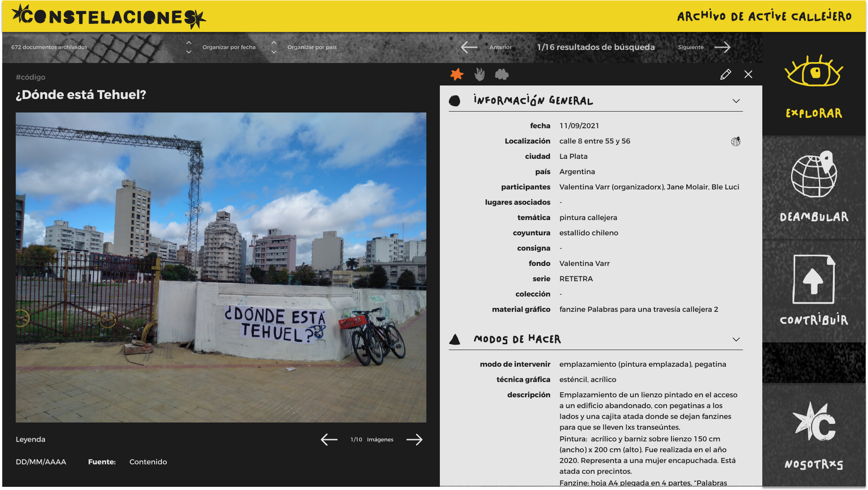Open the Contribuir upload section
Screen dimensions: 868x490
coord(814,279)
